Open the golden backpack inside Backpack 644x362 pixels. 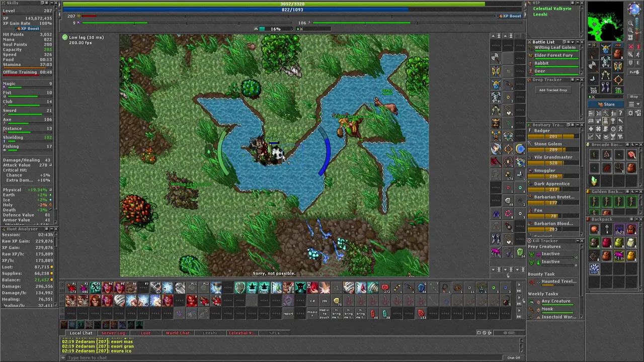[631, 255]
